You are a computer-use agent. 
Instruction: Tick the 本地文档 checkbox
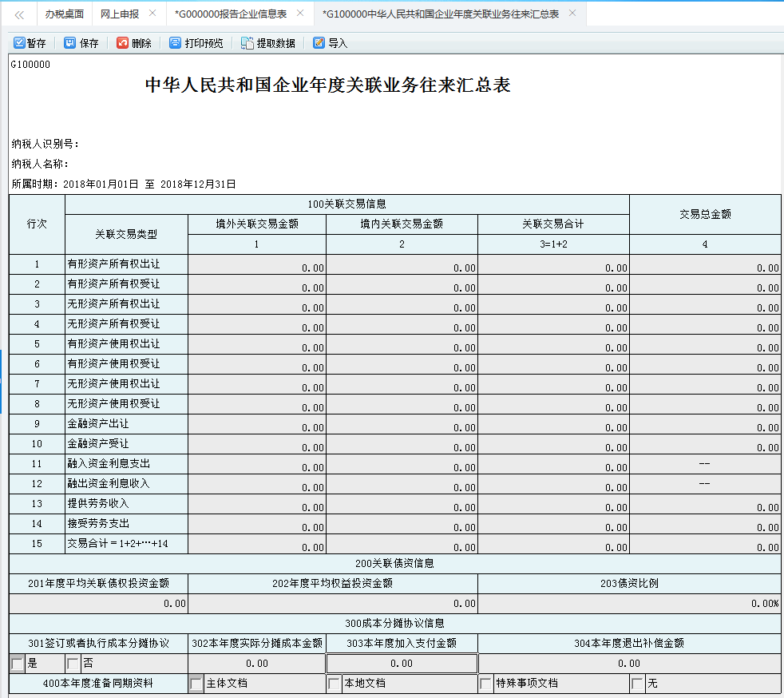coord(334,684)
